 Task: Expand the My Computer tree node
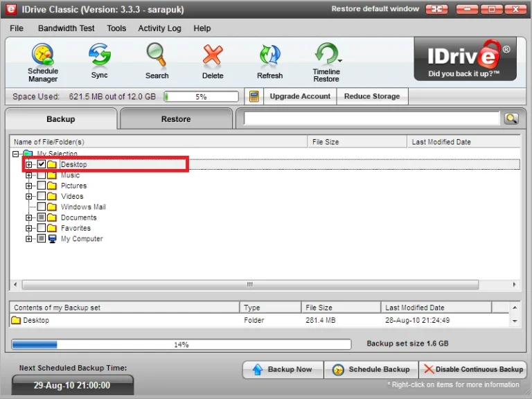[29, 239]
